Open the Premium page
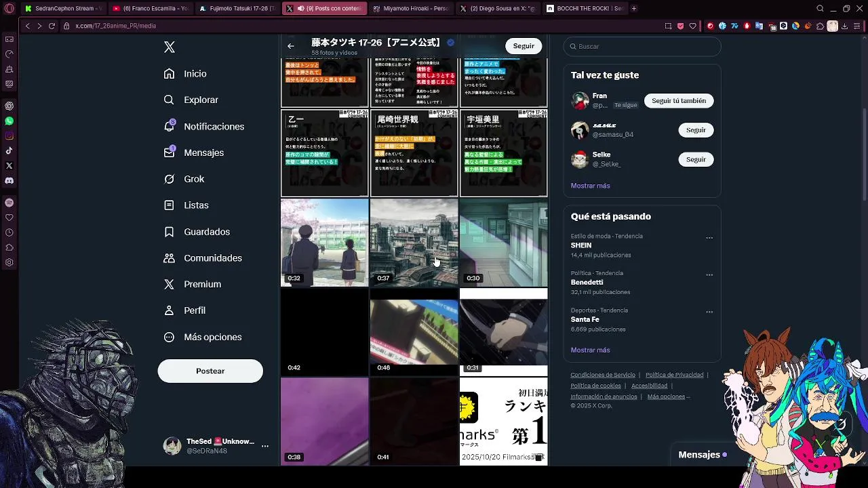Screen dimensions: 868x488 click(193, 284)
